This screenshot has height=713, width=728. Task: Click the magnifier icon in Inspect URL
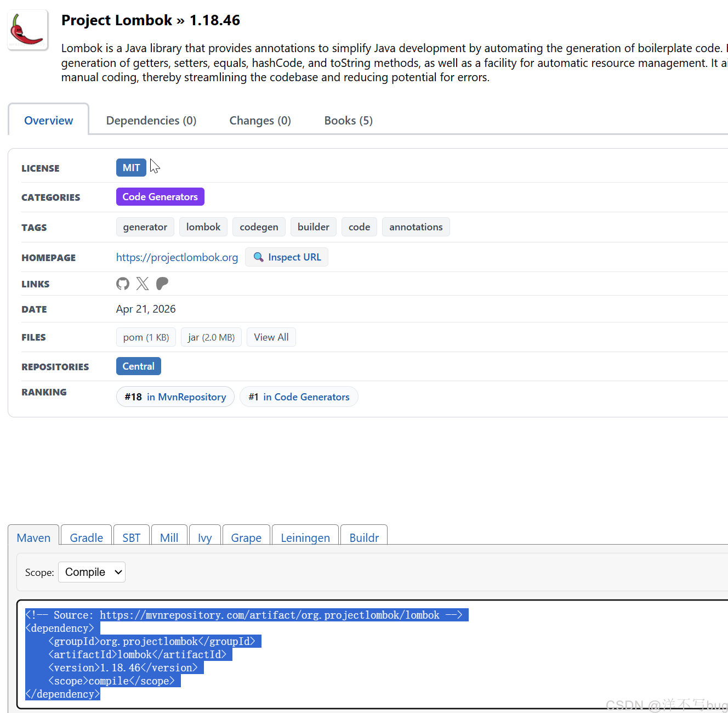pos(258,257)
